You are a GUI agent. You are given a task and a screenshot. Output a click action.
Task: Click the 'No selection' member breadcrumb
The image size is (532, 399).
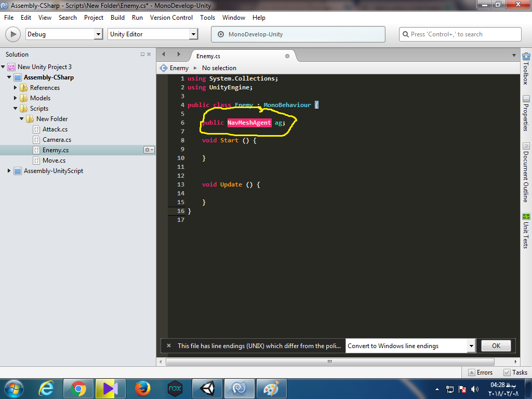pos(219,68)
